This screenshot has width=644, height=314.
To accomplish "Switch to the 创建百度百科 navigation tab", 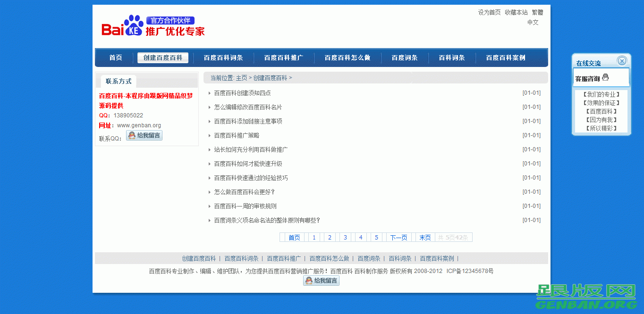I will pyautogui.click(x=162, y=58).
